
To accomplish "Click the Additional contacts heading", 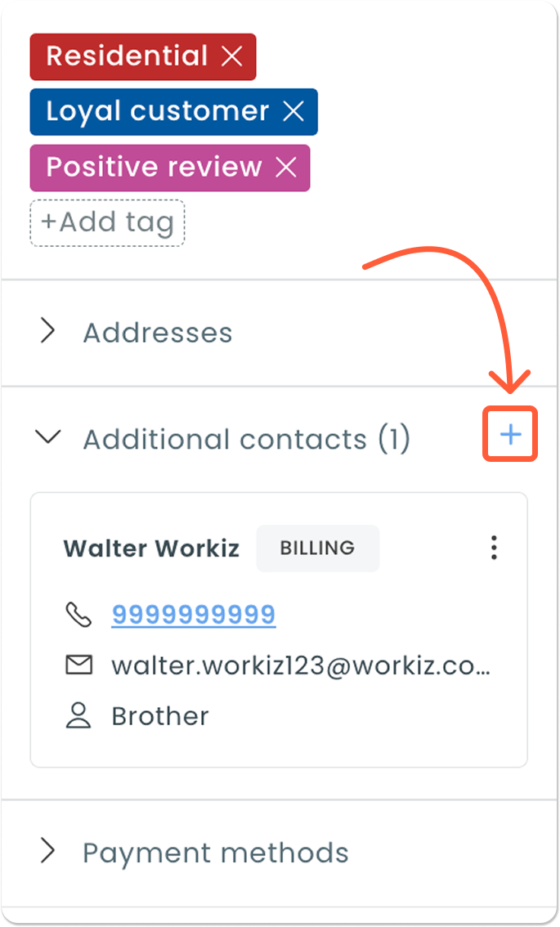I will pyautogui.click(x=246, y=439).
